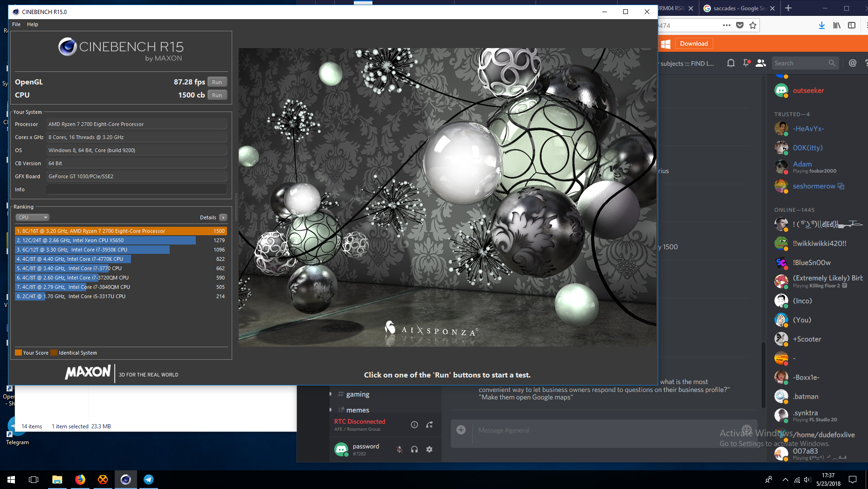Toggle headphone deafen in Discord
This screenshot has height=489, width=868.
(414, 449)
